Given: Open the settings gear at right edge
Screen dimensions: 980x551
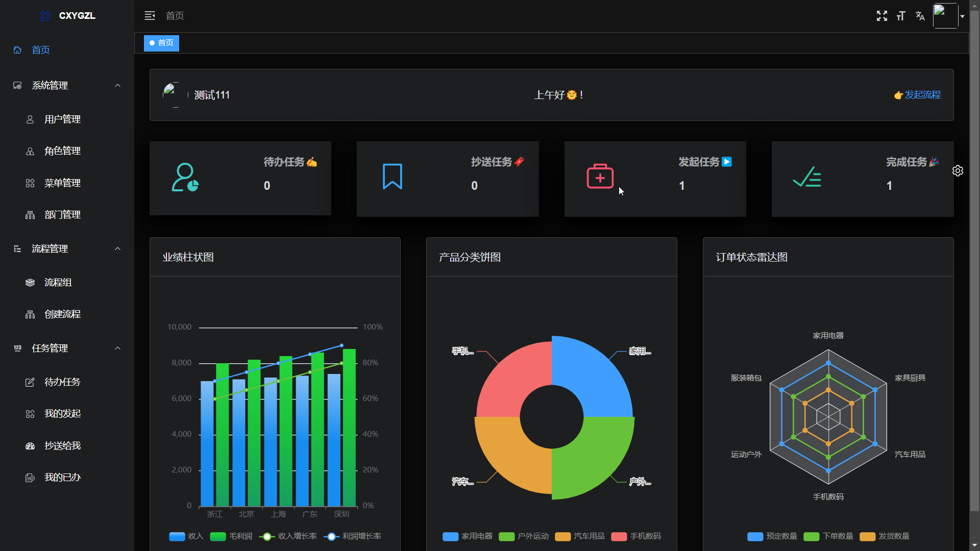Looking at the screenshot, I should click(x=958, y=171).
